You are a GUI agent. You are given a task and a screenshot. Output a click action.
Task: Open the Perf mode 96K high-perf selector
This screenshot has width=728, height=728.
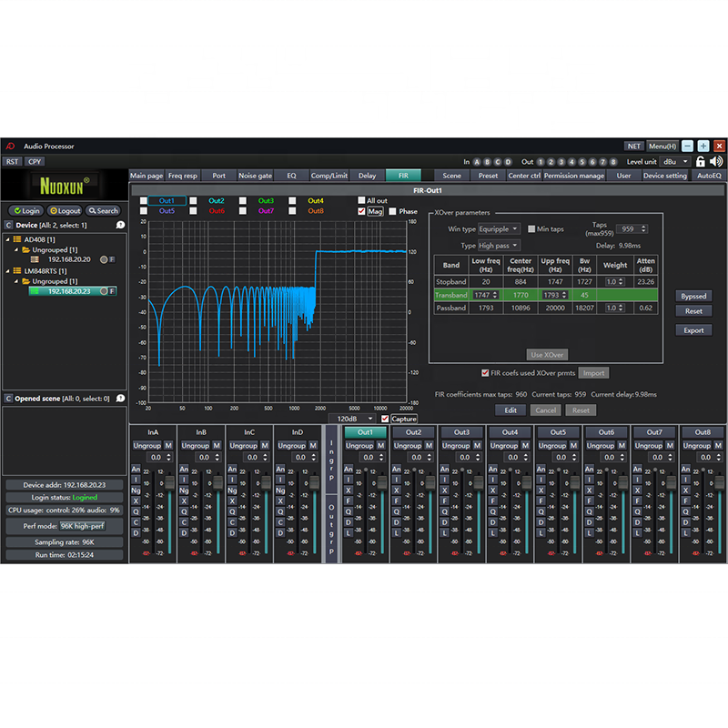pyautogui.click(x=83, y=526)
